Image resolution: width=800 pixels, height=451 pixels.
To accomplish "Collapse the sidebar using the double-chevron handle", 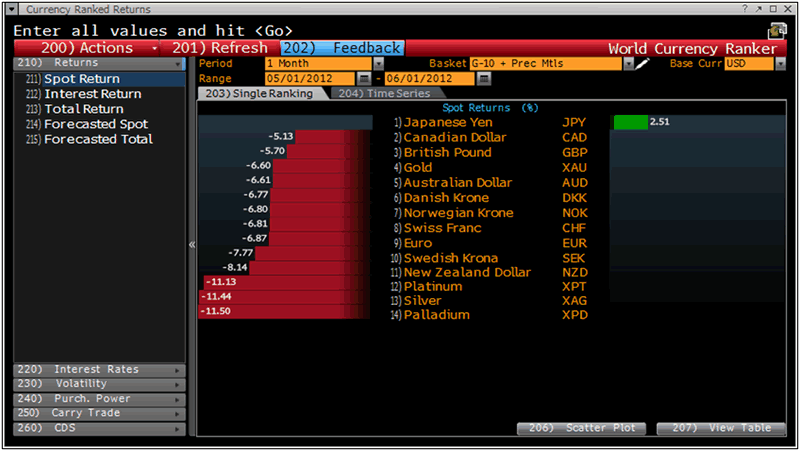I will (x=192, y=244).
